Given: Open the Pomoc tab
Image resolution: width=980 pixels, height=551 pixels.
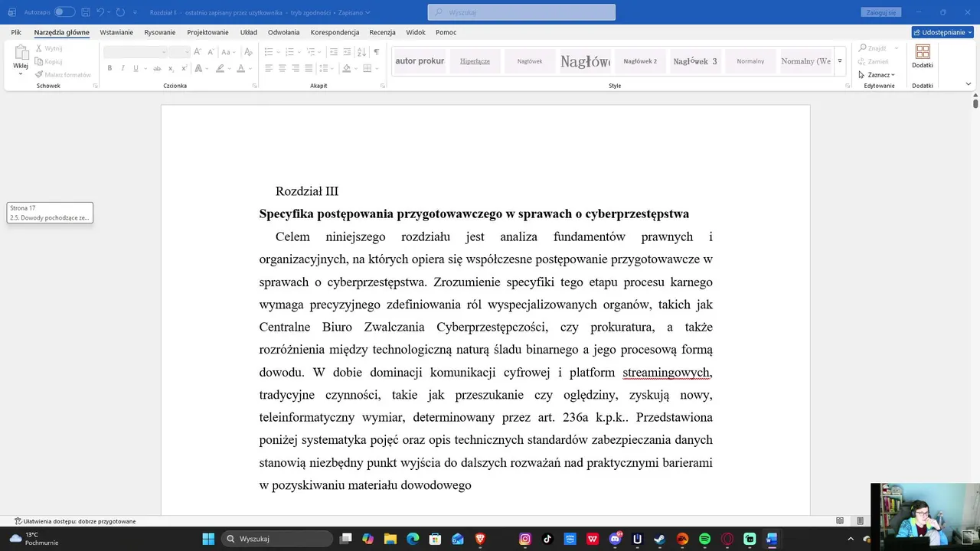Looking at the screenshot, I should [446, 32].
